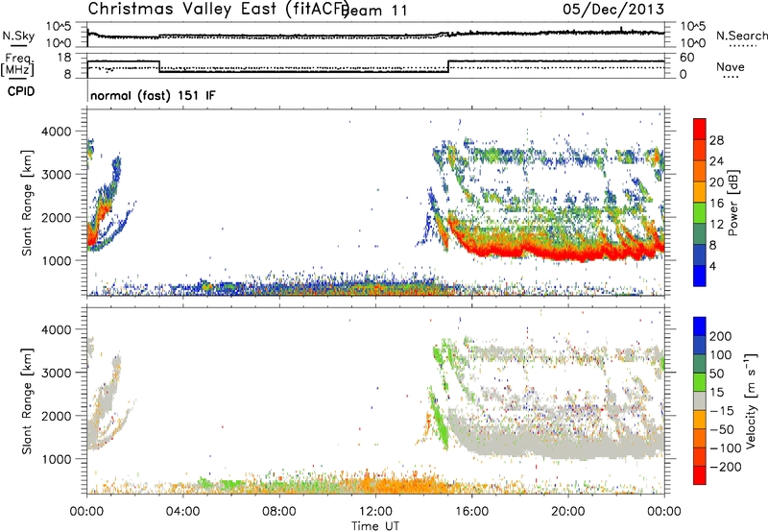Click the 'Slant Range [km]' label of velocity panel

click(x=27, y=401)
